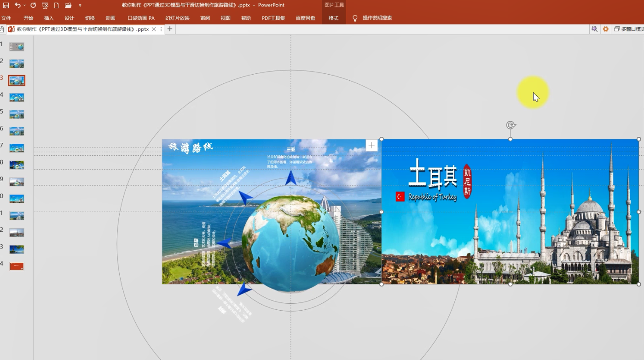The height and width of the screenshot is (360, 644).
Task: Select the open .pptx document tab
Action: 83,29
